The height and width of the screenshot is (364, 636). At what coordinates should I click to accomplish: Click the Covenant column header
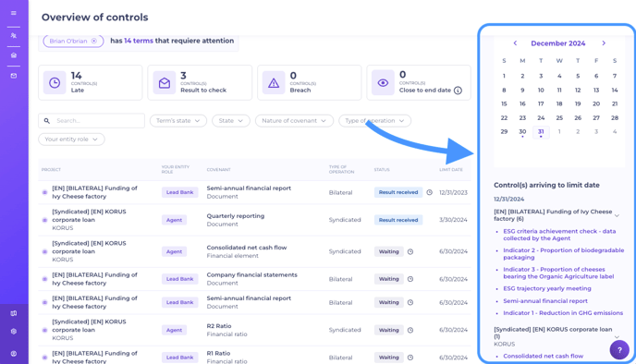218,170
